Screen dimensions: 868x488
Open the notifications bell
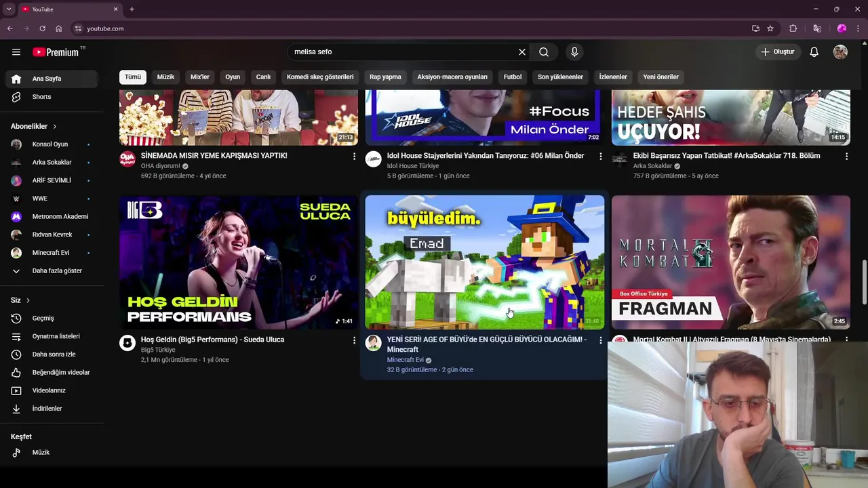[x=814, y=52]
